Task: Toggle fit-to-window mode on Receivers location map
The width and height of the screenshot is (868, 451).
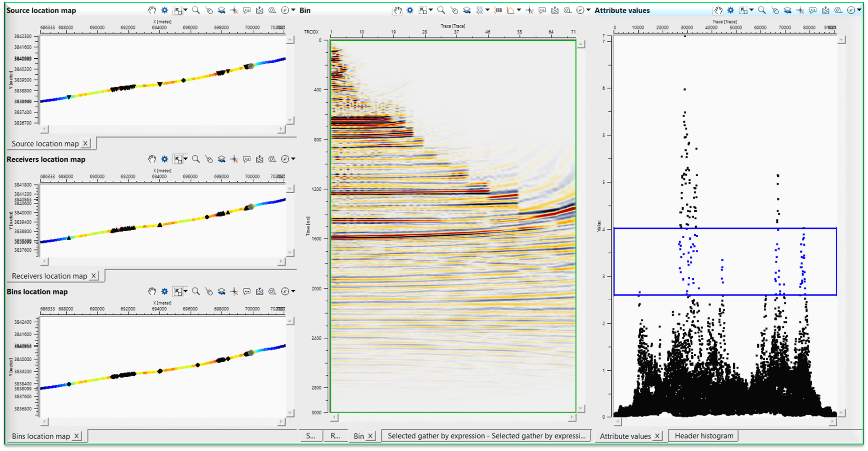Action: 178,159
